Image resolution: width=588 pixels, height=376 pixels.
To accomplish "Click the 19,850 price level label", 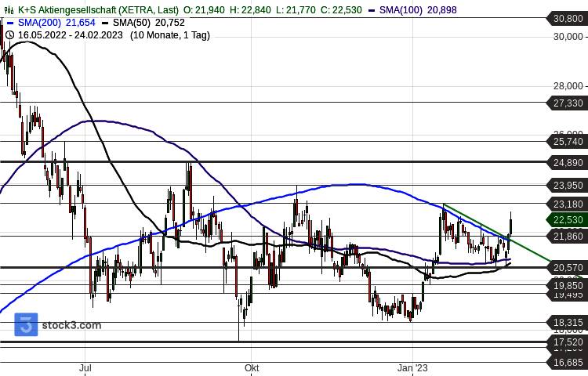I will pyautogui.click(x=568, y=285).
